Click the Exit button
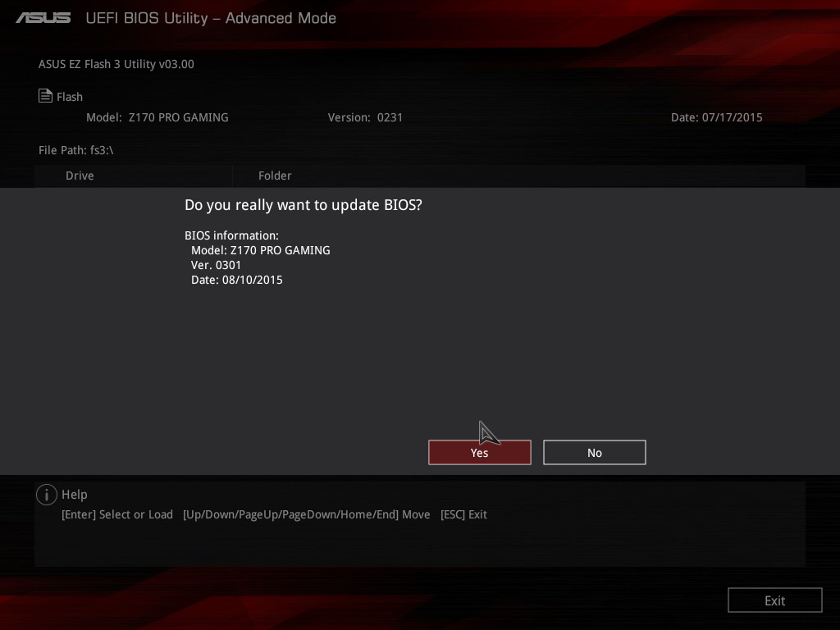Viewport: 840px width, 630px height. pos(774,600)
